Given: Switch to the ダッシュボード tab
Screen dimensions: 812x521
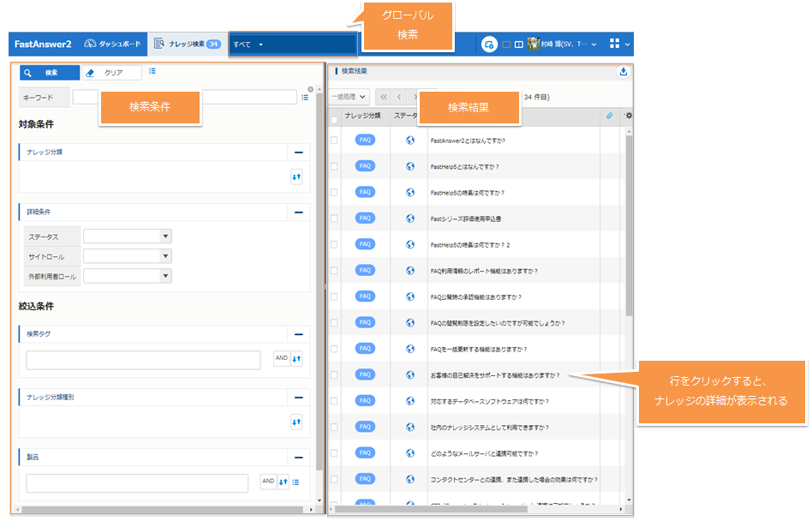Looking at the screenshot, I should pos(113,44).
